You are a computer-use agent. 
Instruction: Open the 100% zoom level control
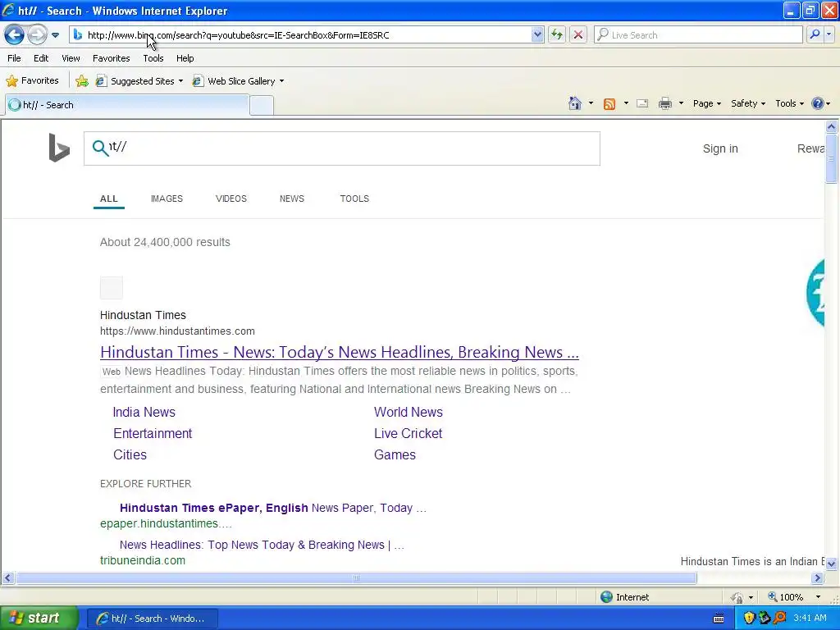click(x=794, y=597)
